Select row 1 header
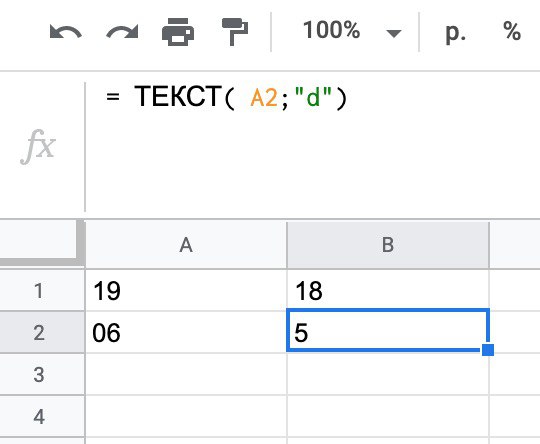Screen dimensions: 540x444 (x=39, y=290)
